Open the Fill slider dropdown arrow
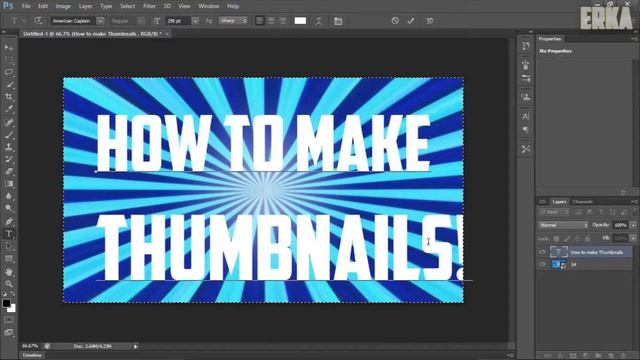Image resolution: width=640 pixels, height=360 pixels. [633, 238]
